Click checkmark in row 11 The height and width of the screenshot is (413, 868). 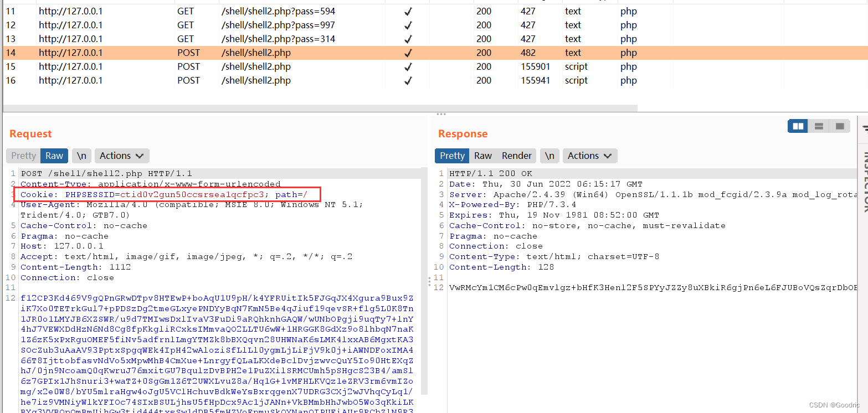tap(408, 11)
